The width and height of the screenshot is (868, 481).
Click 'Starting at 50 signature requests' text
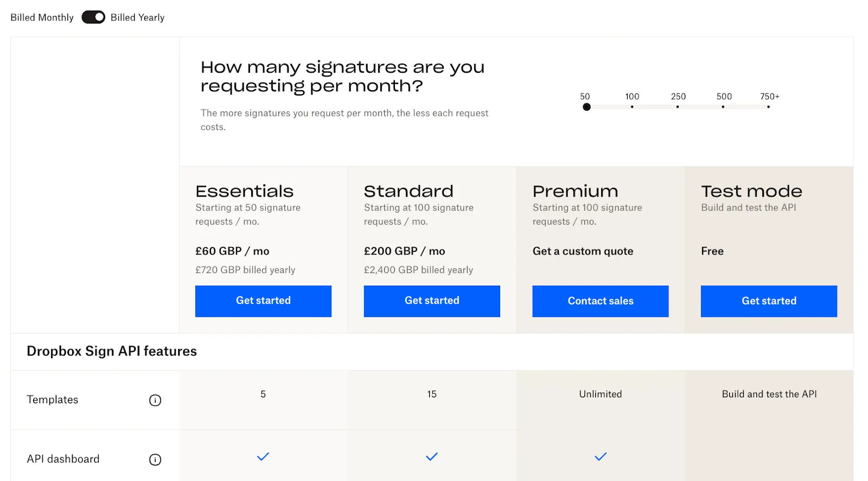tap(248, 214)
